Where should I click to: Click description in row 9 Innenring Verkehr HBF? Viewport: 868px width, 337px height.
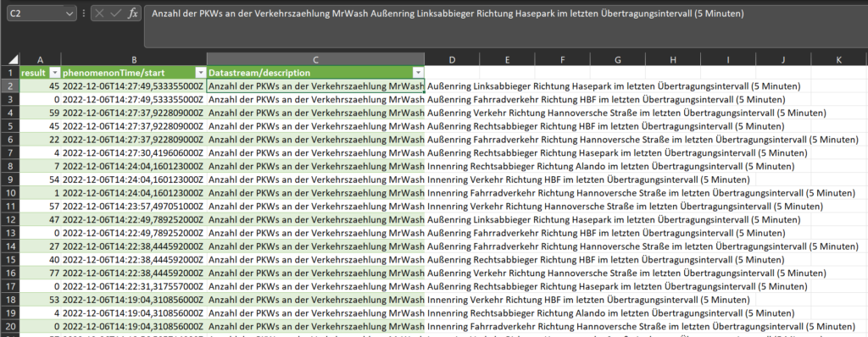315,180
